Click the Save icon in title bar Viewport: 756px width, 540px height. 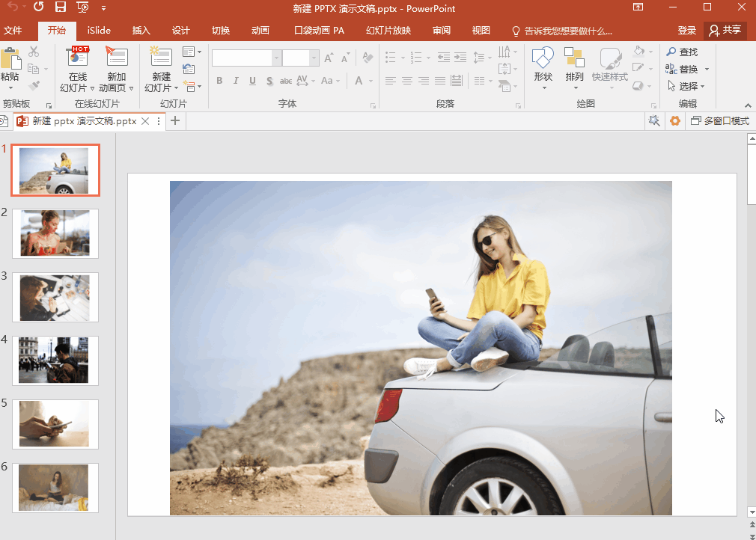(x=61, y=7)
